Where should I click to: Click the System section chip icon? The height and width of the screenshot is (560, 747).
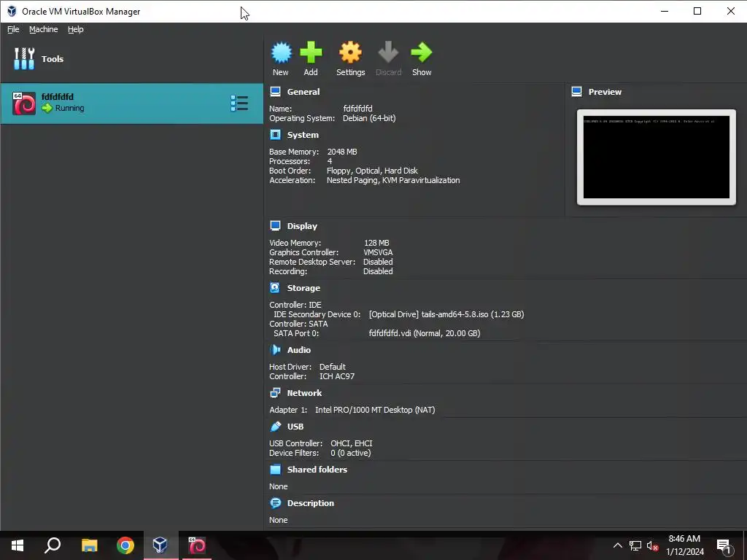pyautogui.click(x=275, y=135)
